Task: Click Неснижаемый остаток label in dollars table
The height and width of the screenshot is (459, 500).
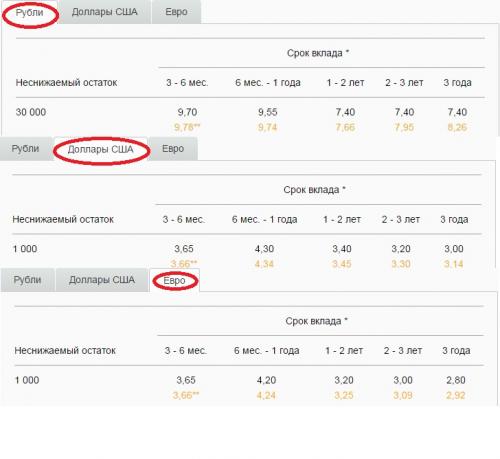Action: 63,219
